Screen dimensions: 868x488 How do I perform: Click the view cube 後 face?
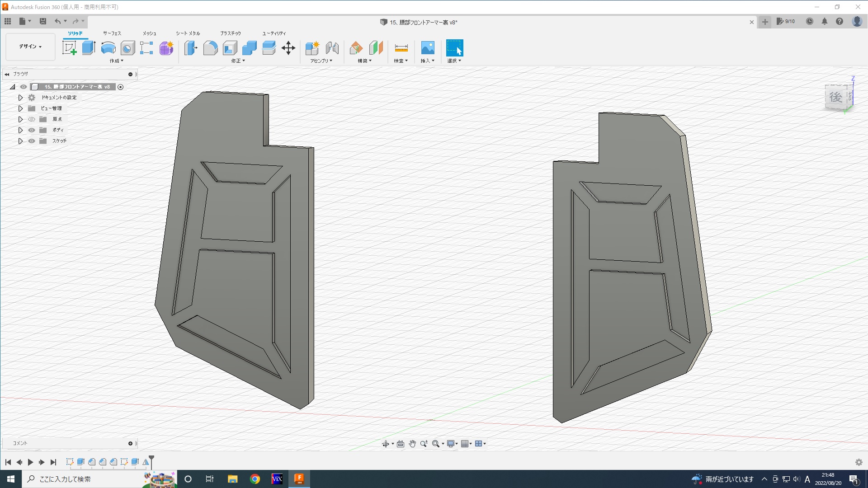pyautogui.click(x=835, y=97)
